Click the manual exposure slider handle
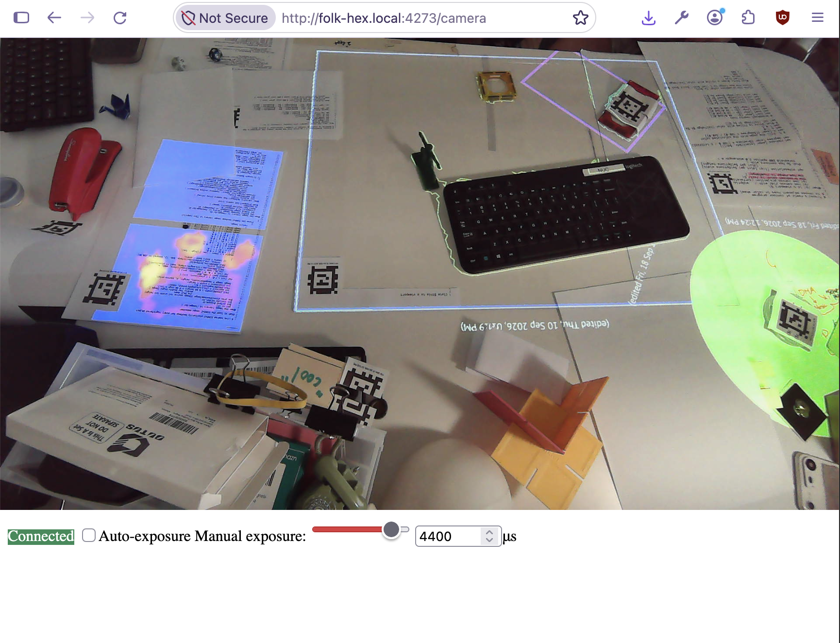 pos(391,529)
